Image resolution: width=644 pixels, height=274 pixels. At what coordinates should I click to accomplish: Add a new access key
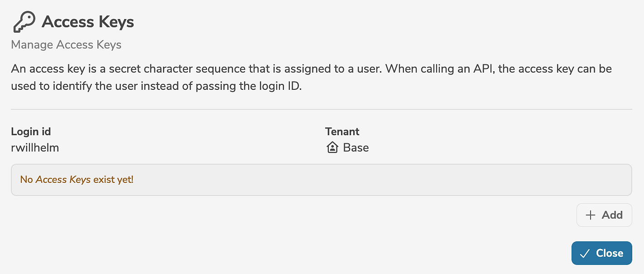[x=604, y=215]
